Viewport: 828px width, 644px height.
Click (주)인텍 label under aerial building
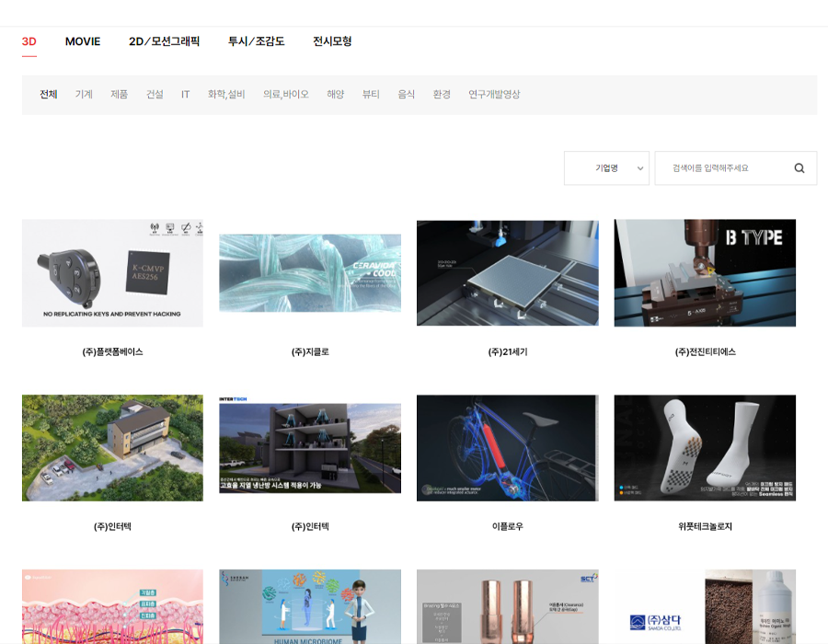pyautogui.click(x=112, y=527)
